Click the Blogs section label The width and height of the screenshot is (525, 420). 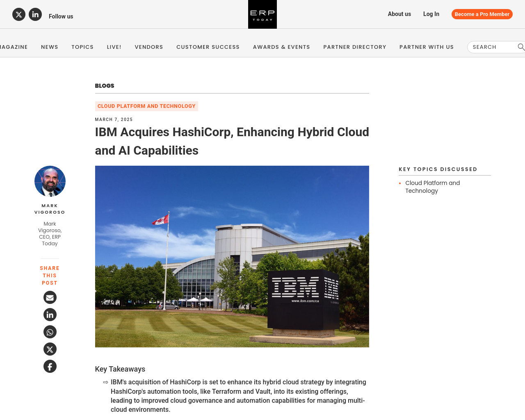tap(105, 86)
